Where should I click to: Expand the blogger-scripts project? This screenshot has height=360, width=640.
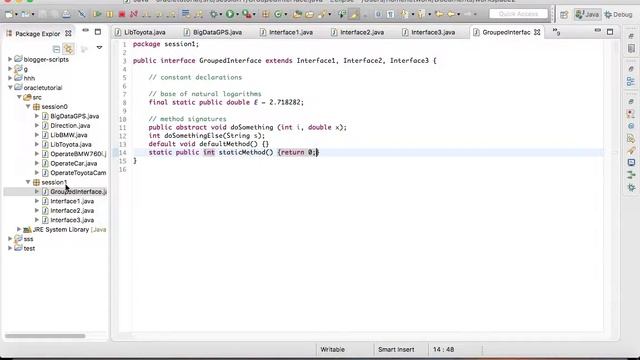(10, 59)
